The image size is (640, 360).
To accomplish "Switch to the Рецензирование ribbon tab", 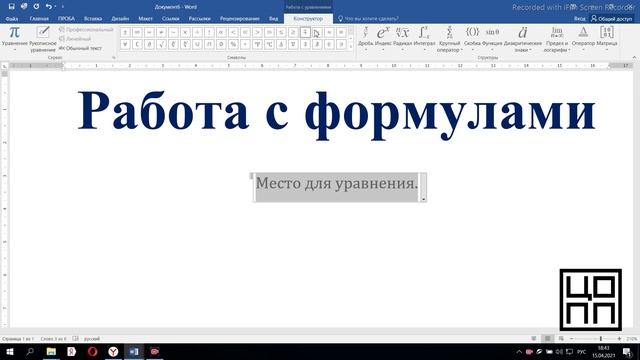I will click(240, 19).
